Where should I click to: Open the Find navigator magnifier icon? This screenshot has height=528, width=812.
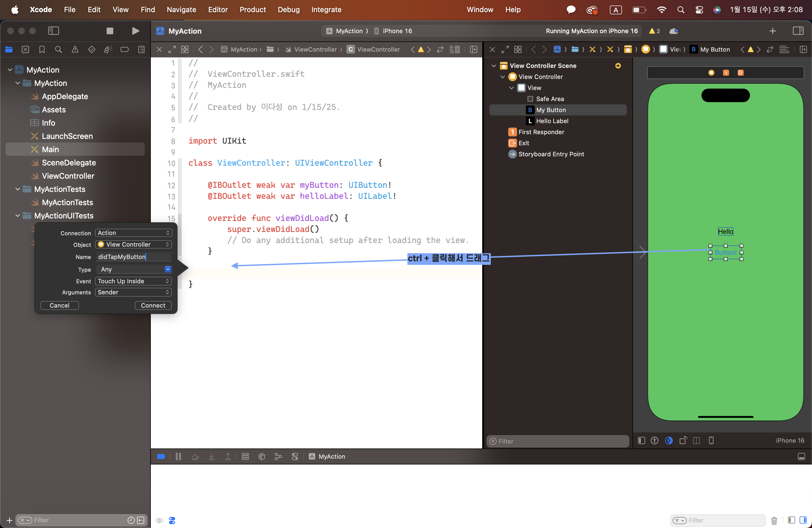point(58,49)
